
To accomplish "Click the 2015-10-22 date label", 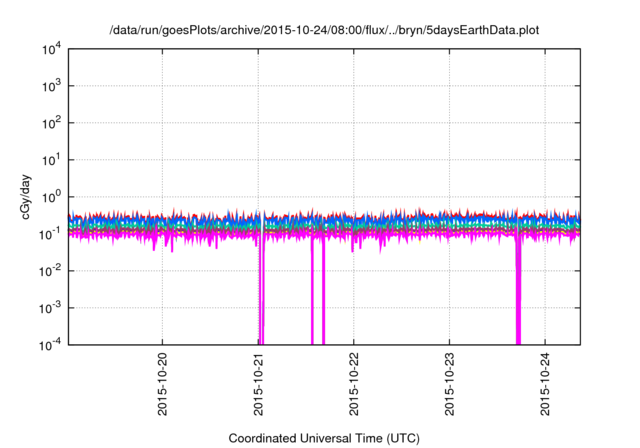I will coord(353,384).
